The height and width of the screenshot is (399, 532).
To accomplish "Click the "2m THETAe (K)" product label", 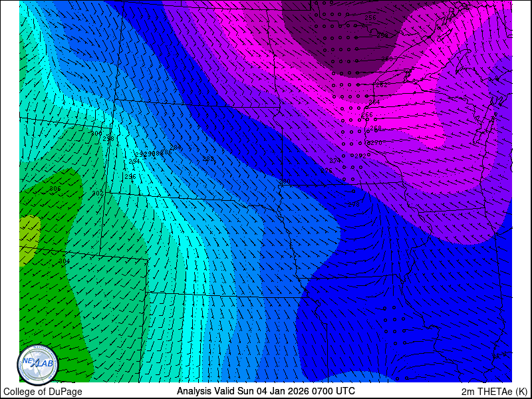I will [x=495, y=391].
